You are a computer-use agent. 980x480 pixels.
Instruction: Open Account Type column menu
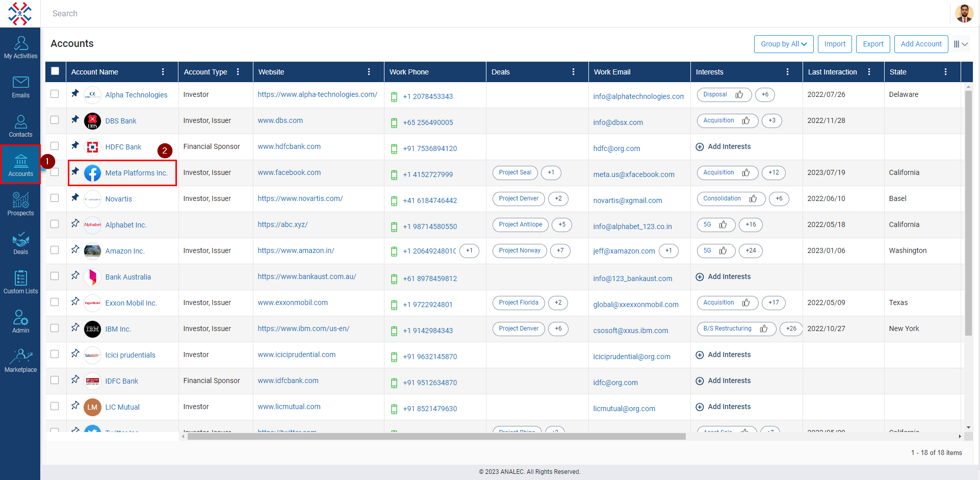[238, 72]
